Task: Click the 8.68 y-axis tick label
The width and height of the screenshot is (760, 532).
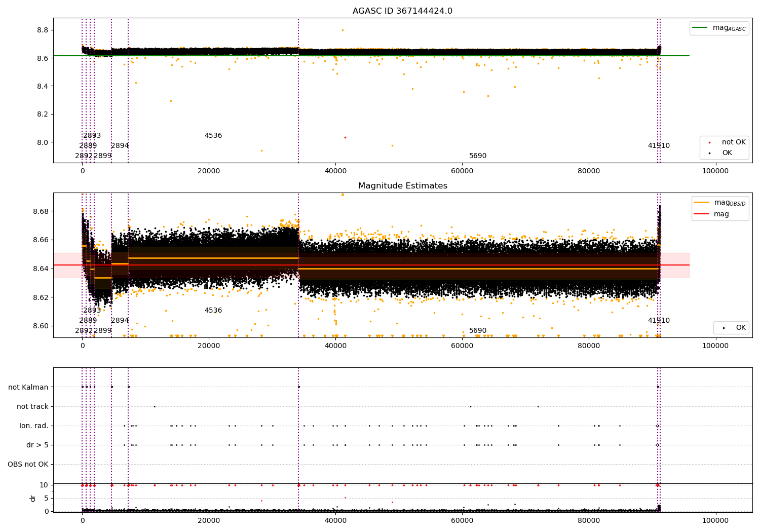Action: (x=41, y=211)
